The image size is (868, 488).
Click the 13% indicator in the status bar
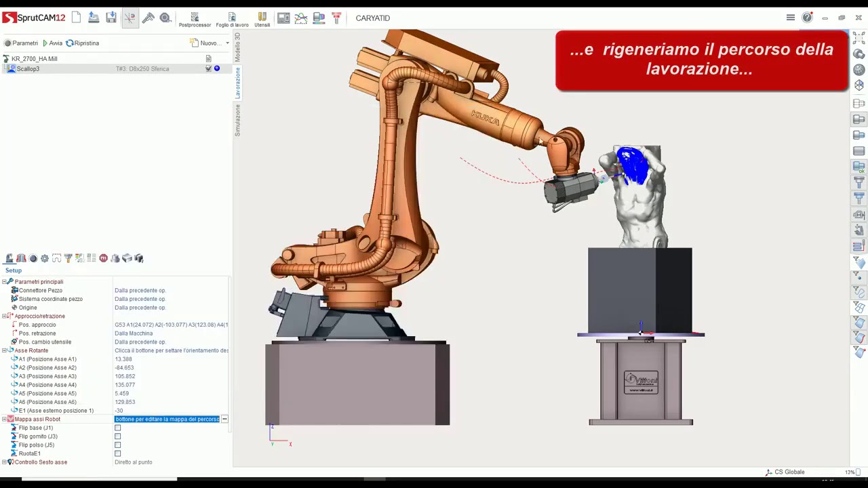(x=852, y=472)
